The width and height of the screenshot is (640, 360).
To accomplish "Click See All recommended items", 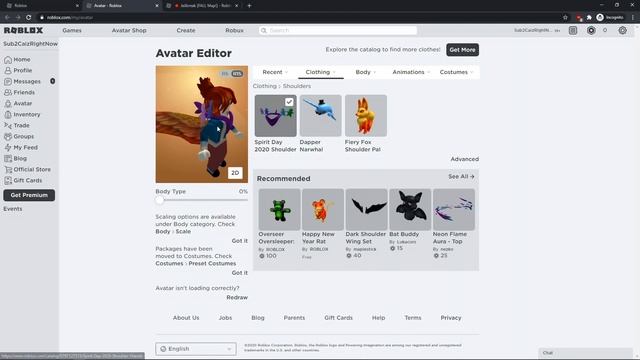I will 461,177.
